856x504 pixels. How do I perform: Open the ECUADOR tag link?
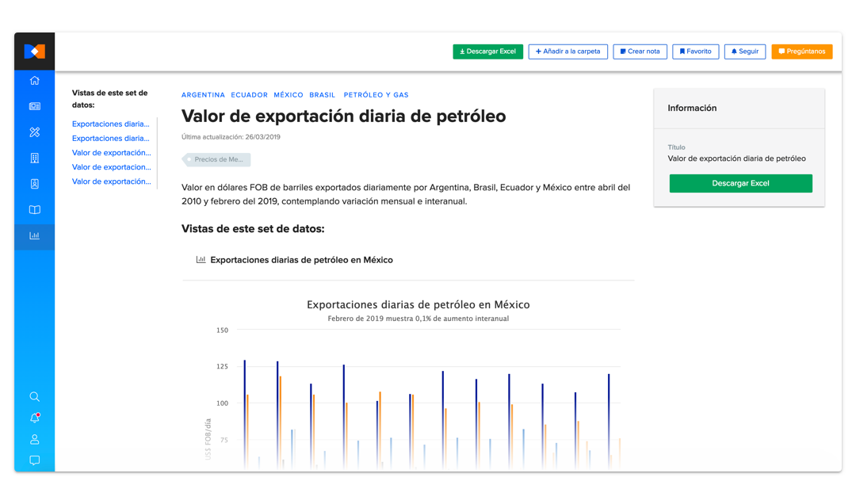tap(250, 95)
